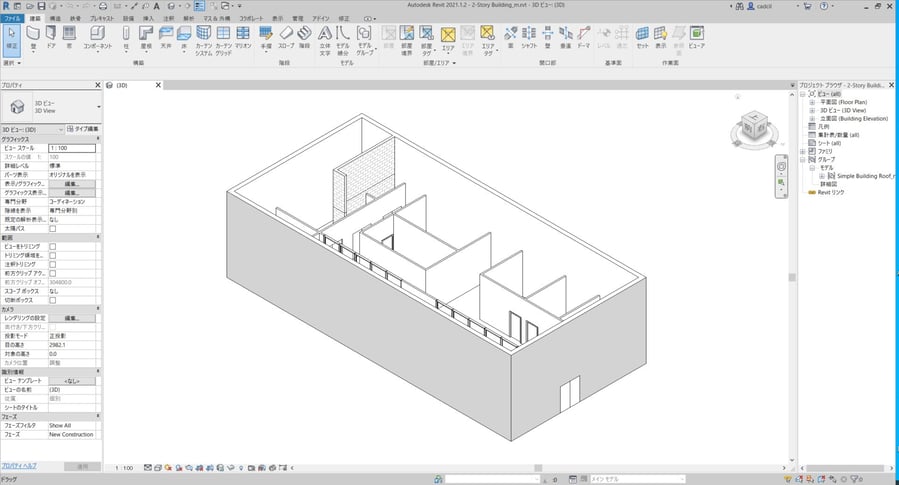Toggle the Section Box (切断ボックス) checkbox
Viewport: 899px width, 485px height.
52,300
